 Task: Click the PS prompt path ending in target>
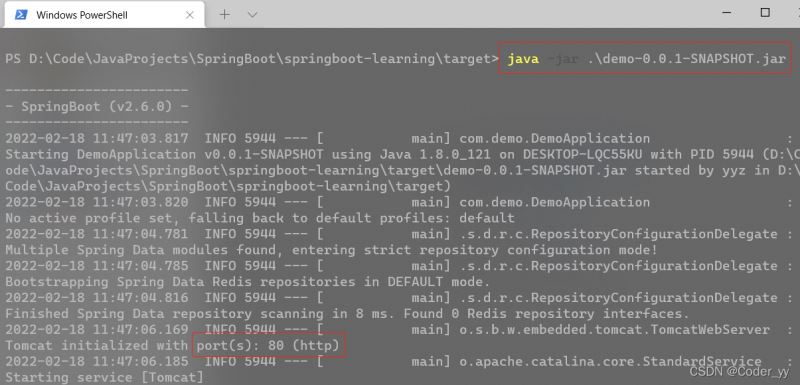pos(252,59)
